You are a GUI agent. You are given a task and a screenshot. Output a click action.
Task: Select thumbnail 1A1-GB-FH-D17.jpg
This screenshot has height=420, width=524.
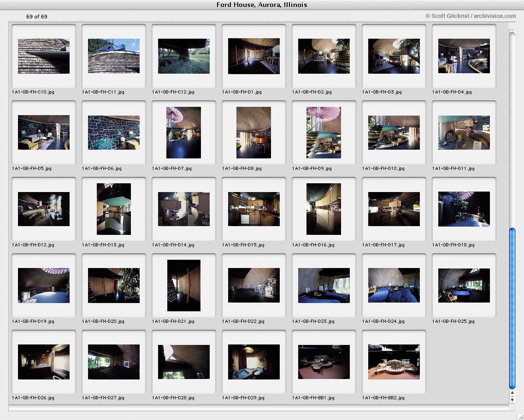pyautogui.click(x=394, y=209)
